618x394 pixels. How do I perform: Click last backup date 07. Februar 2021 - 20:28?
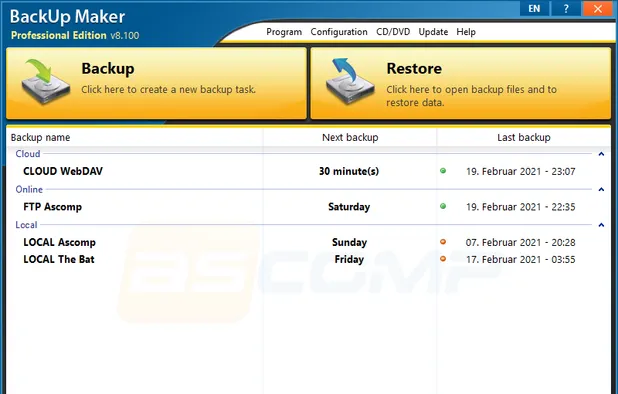coord(520,242)
